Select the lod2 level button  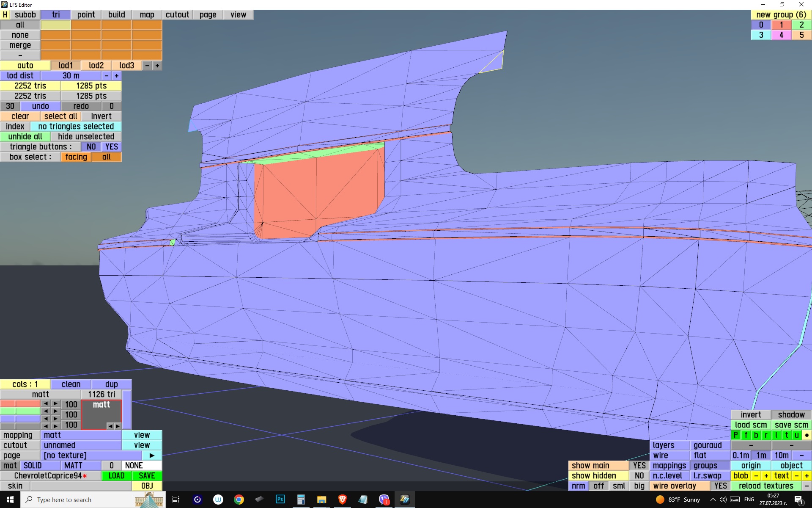[x=96, y=66]
